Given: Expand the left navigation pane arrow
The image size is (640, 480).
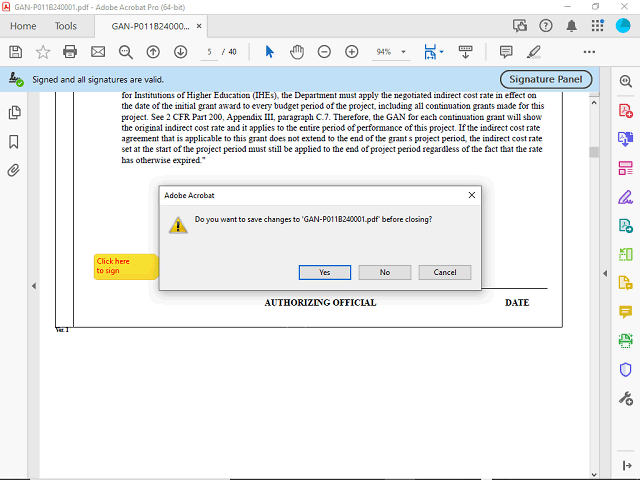Looking at the screenshot, I should coord(34,286).
